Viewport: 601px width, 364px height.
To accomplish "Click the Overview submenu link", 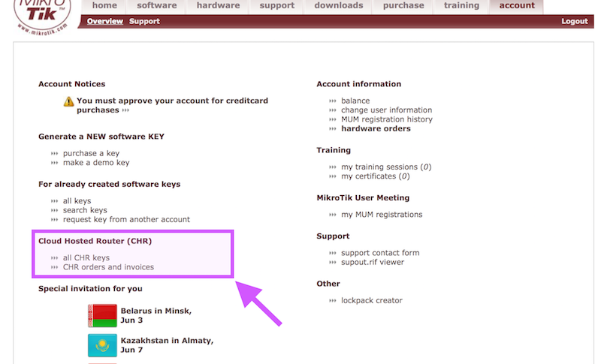I will pos(104,22).
